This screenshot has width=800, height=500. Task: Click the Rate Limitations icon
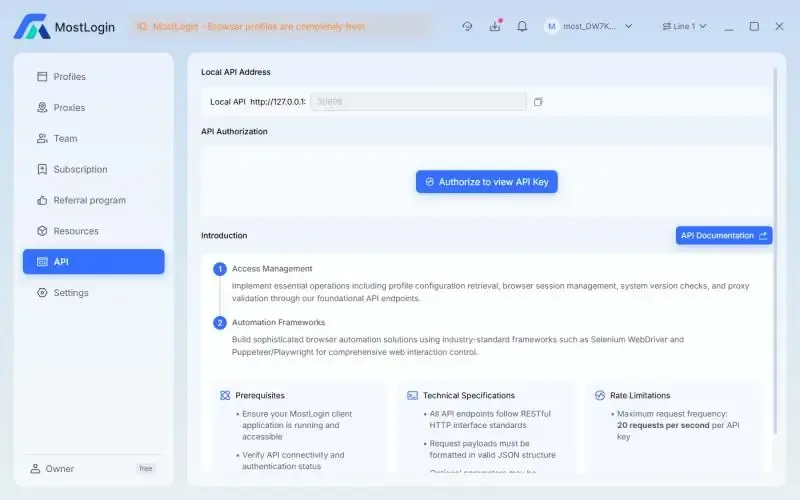(599, 395)
